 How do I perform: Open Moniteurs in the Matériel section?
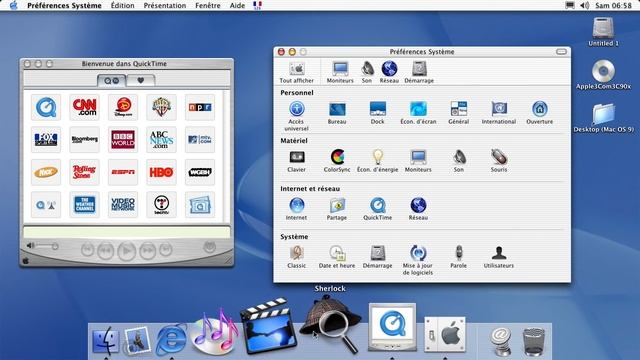(418, 161)
